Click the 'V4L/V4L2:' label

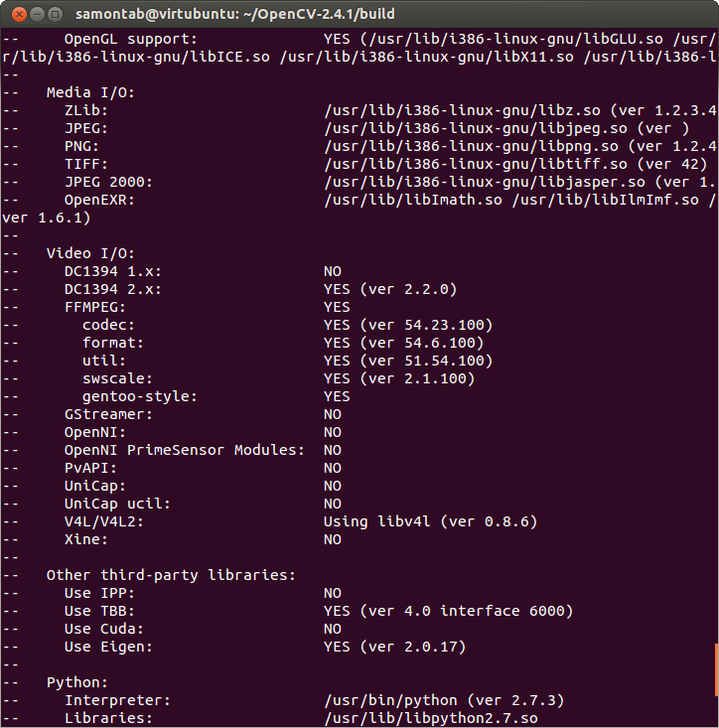[x=104, y=521]
